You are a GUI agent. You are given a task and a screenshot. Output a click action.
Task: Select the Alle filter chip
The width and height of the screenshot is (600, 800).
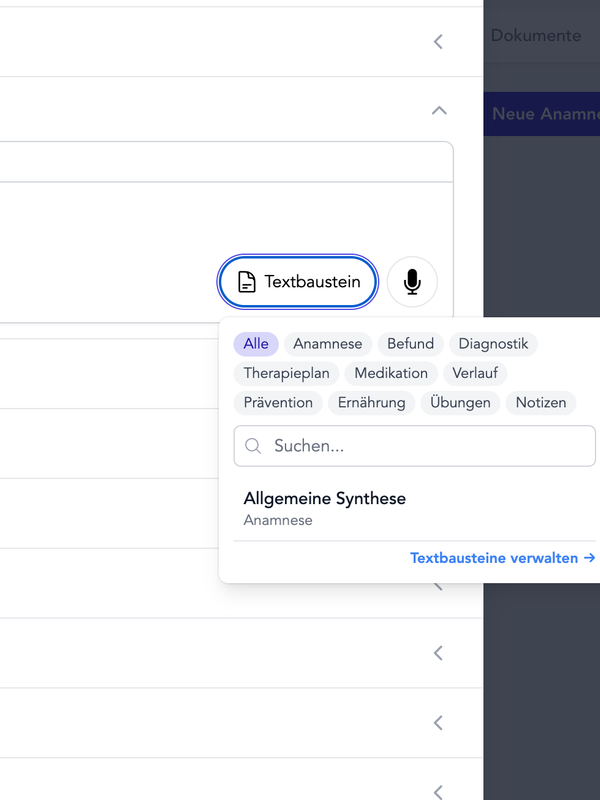coord(256,344)
